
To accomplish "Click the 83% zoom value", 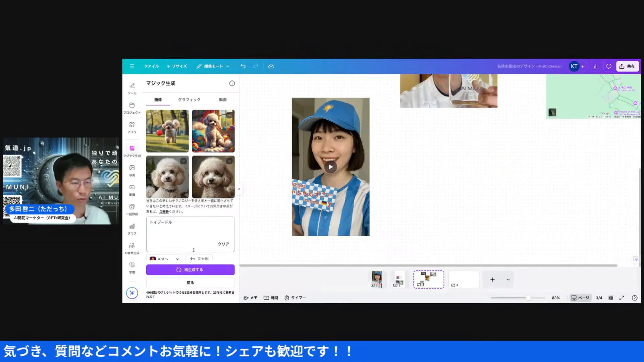I will coord(556,298).
